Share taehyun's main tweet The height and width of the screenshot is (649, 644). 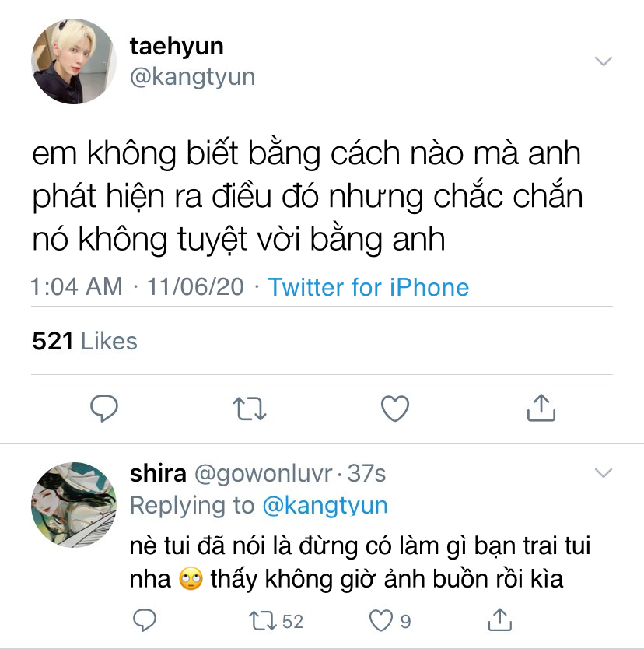[541, 408]
